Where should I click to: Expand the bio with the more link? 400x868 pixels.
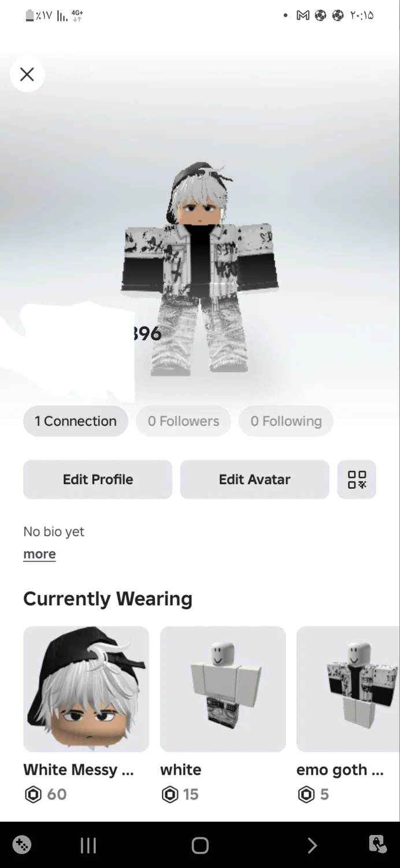tap(39, 554)
